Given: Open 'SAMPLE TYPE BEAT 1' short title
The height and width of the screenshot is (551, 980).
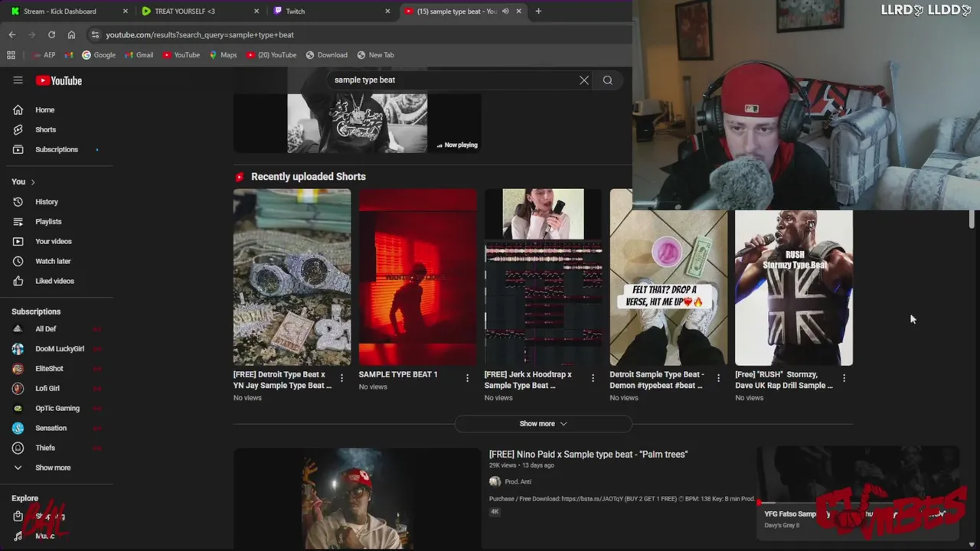Looking at the screenshot, I should 398,374.
